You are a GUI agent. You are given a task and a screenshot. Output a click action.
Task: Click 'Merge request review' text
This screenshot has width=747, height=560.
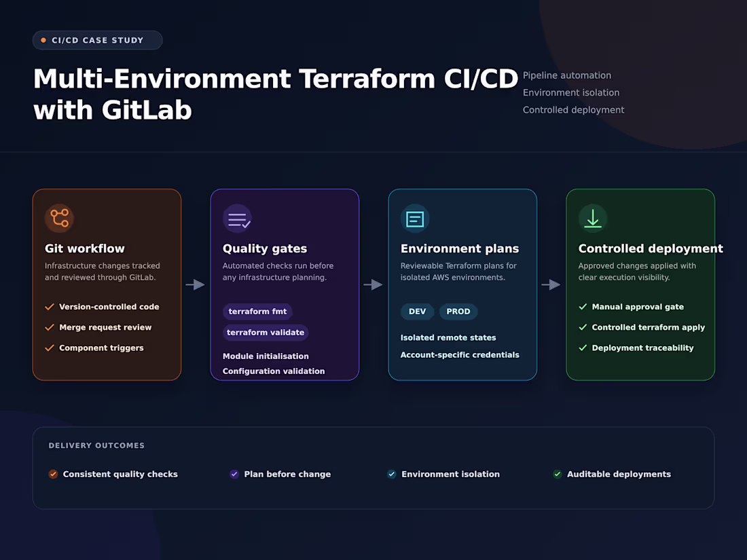(105, 327)
